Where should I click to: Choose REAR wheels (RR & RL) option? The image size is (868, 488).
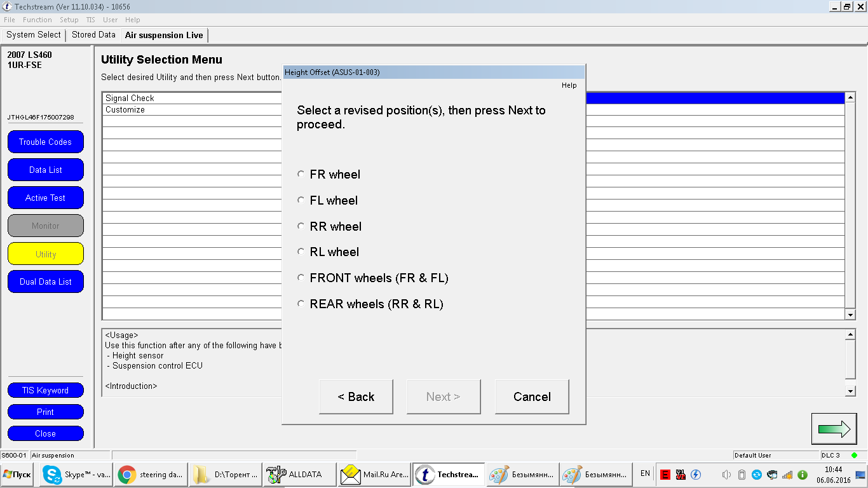(x=301, y=304)
